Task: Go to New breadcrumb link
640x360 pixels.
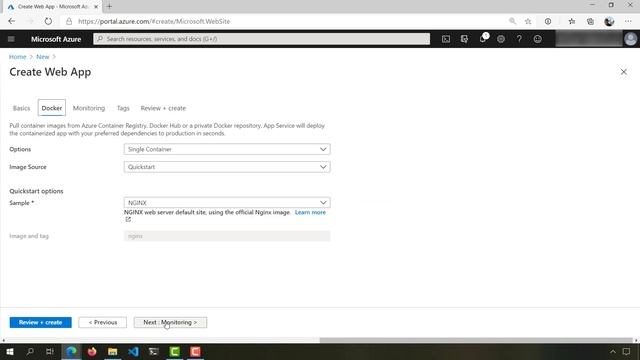Action: click(x=42, y=57)
